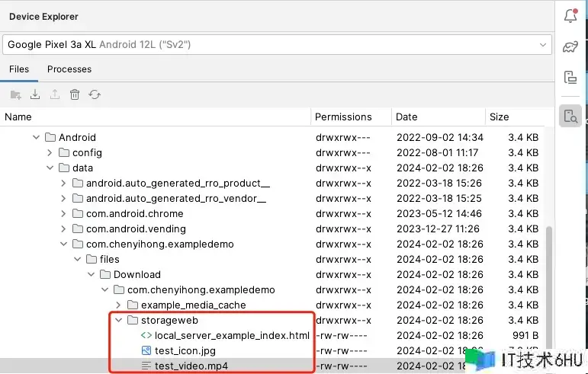Click the download (save as) toolbar icon

point(35,94)
